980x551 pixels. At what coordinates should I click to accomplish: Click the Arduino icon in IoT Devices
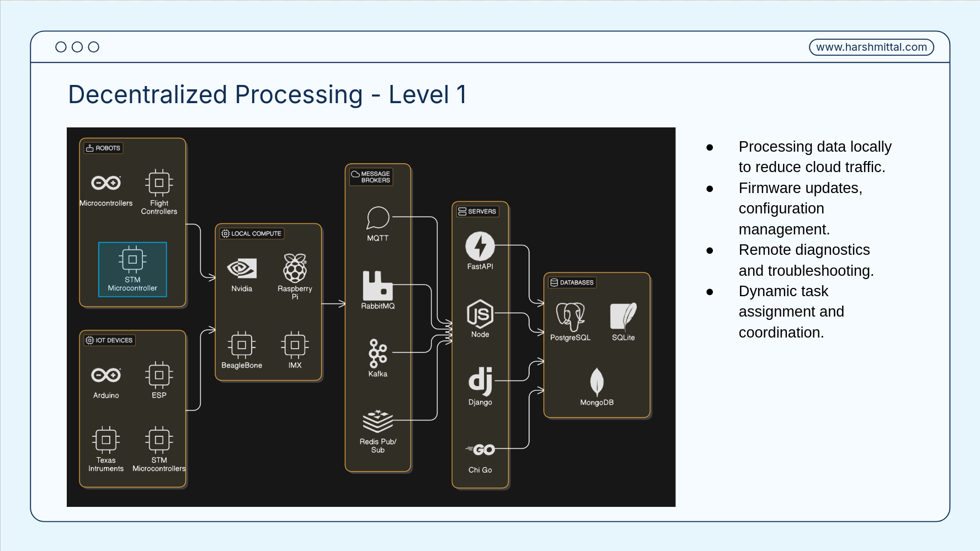click(106, 375)
